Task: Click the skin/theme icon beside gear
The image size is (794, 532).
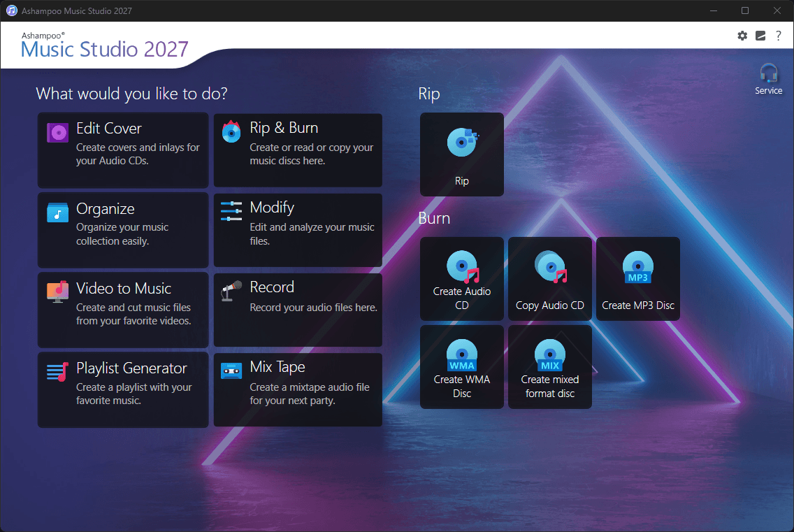Action: click(760, 36)
